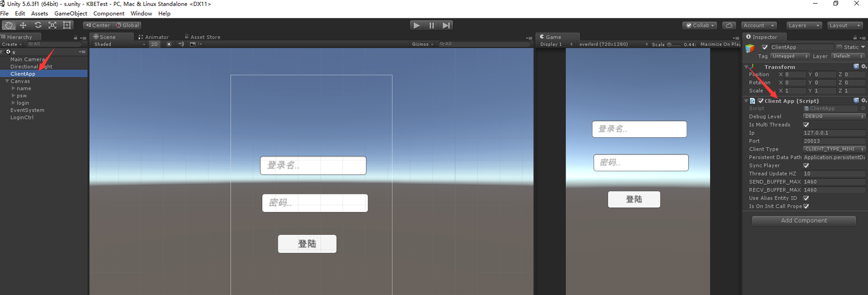Open the cloud services icon
The height and width of the screenshot is (295, 868).
click(x=729, y=25)
